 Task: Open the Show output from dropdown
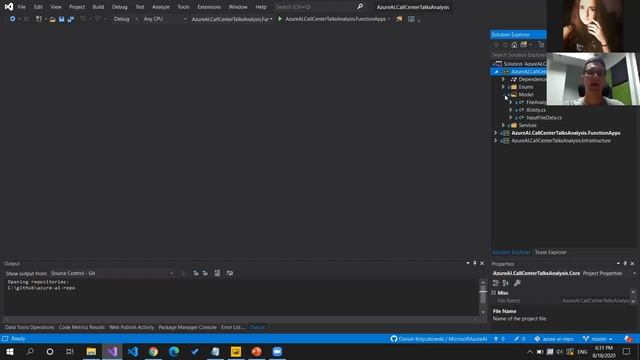112,273
